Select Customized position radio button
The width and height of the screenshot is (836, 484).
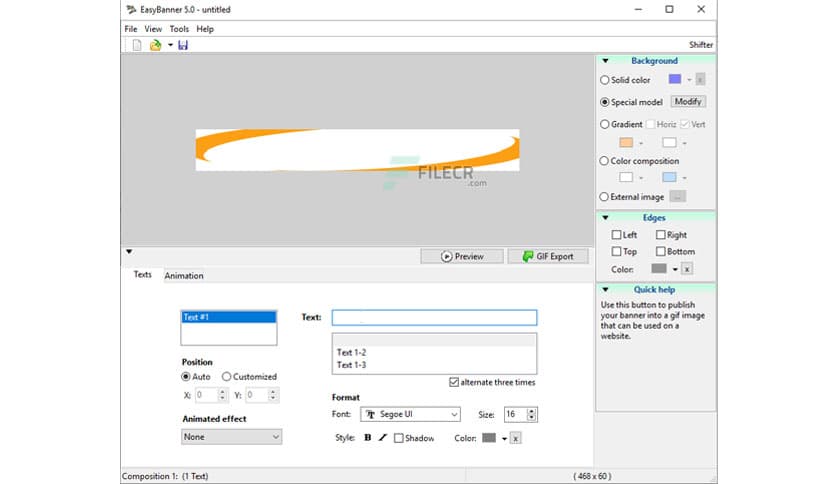(x=227, y=376)
